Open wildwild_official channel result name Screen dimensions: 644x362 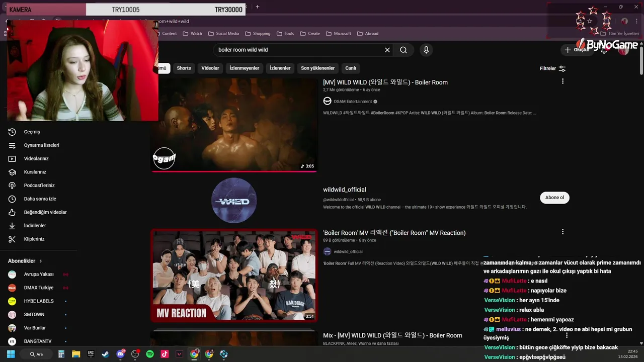345,190
